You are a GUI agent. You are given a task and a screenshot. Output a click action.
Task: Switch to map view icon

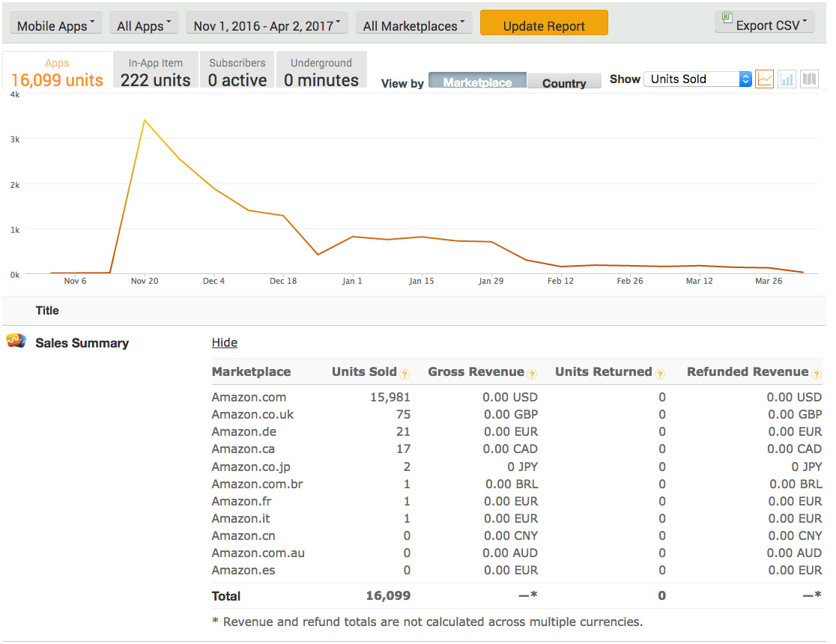pyautogui.click(x=809, y=79)
